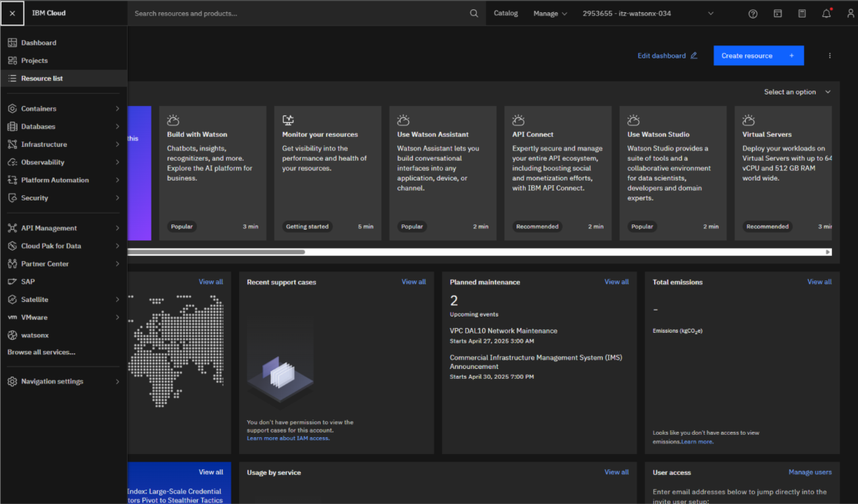Open the Use Watson Studio card

coord(673,174)
